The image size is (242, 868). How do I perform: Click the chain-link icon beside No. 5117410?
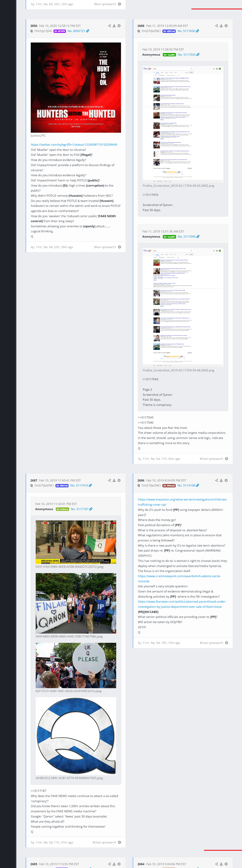91,486
